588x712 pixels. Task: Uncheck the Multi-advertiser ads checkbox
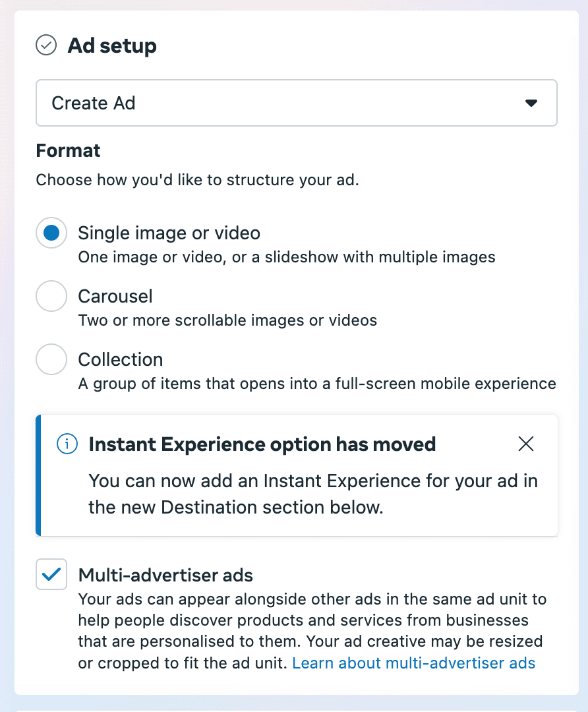(x=51, y=574)
